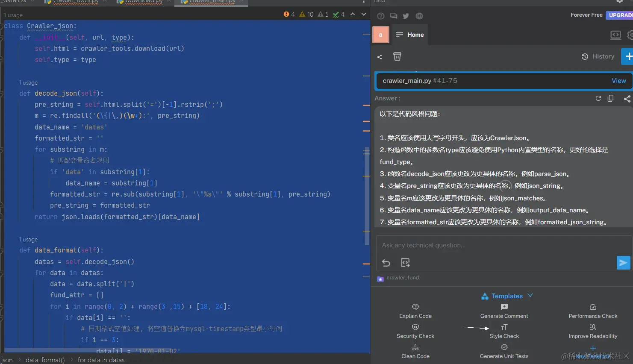Click the orange 'a' user avatar
Image resolution: width=633 pixels, height=364 pixels.
(x=381, y=35)
